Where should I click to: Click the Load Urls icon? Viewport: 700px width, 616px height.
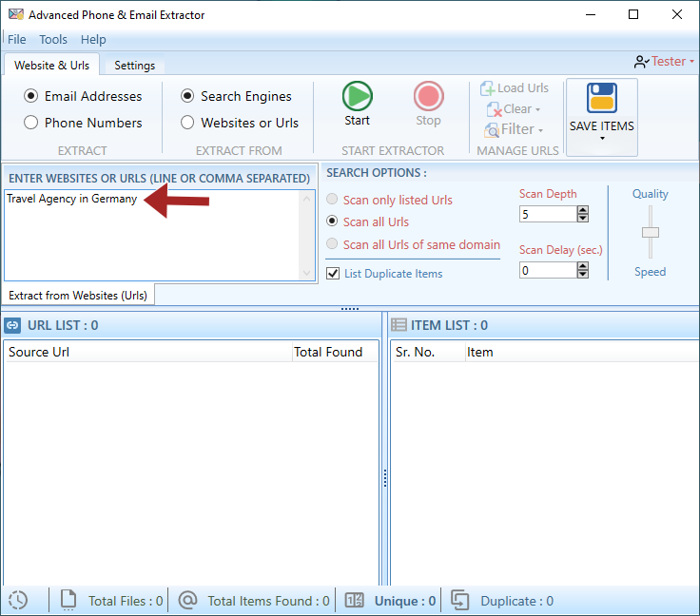coord(488,88)
